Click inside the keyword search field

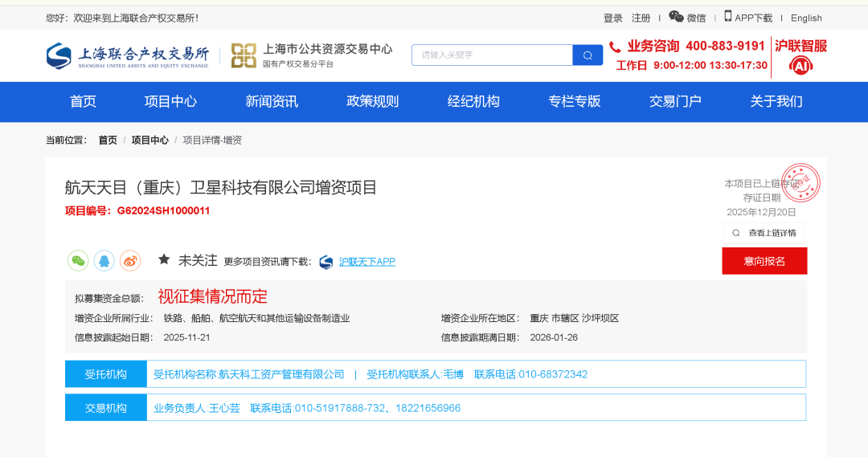(x=492, y=55)
